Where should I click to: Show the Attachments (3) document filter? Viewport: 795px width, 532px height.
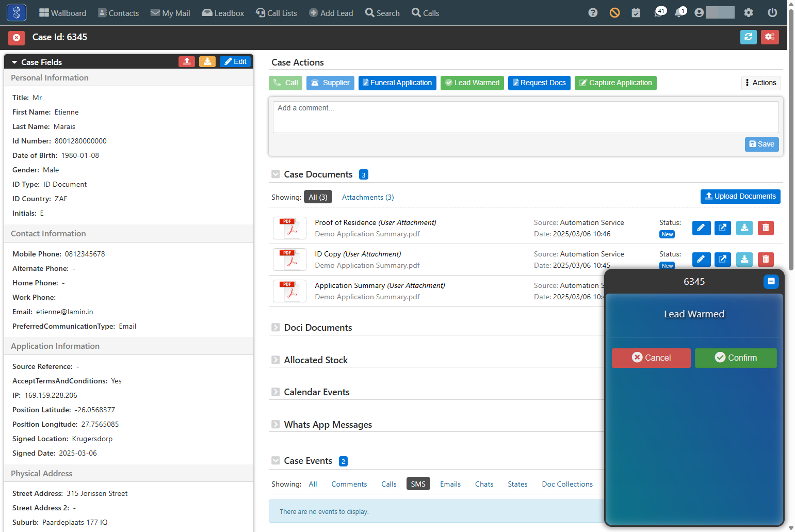tap(368, 197)
